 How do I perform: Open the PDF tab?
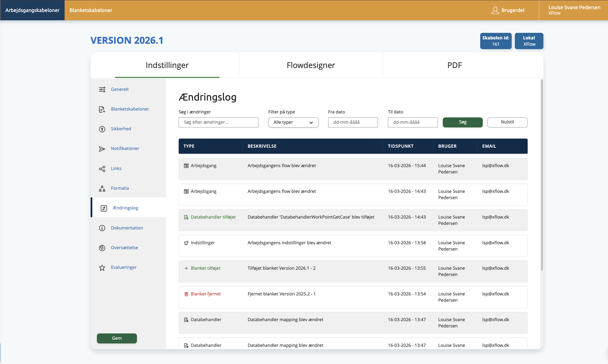click(454, 65)
